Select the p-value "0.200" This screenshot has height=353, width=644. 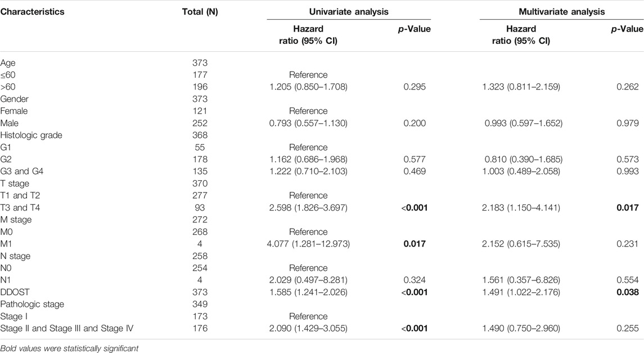coord(415,123)
